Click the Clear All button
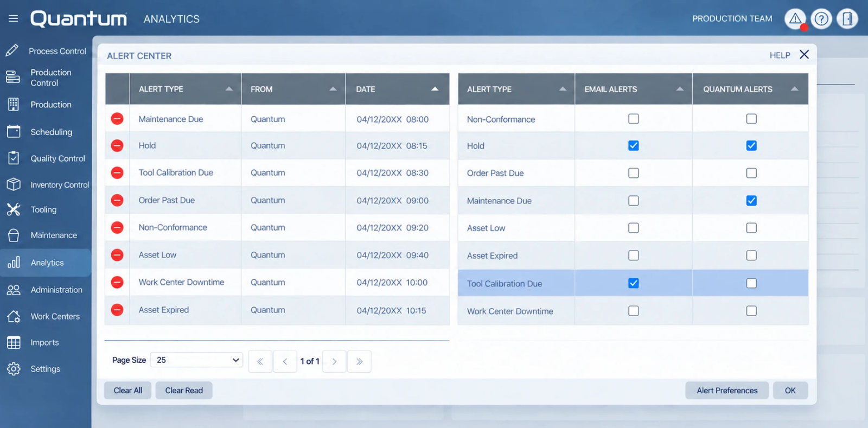The image size is (868, 428). tap(128, 391)
